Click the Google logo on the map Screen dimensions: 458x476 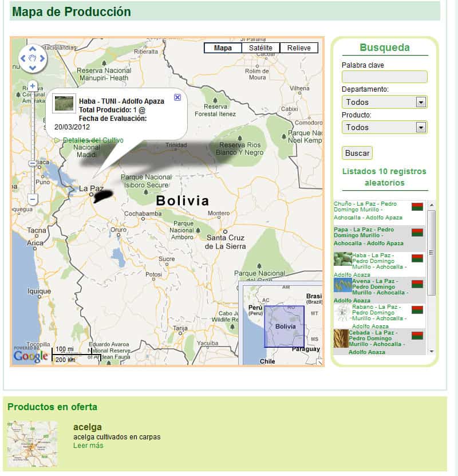pos(31,356)
